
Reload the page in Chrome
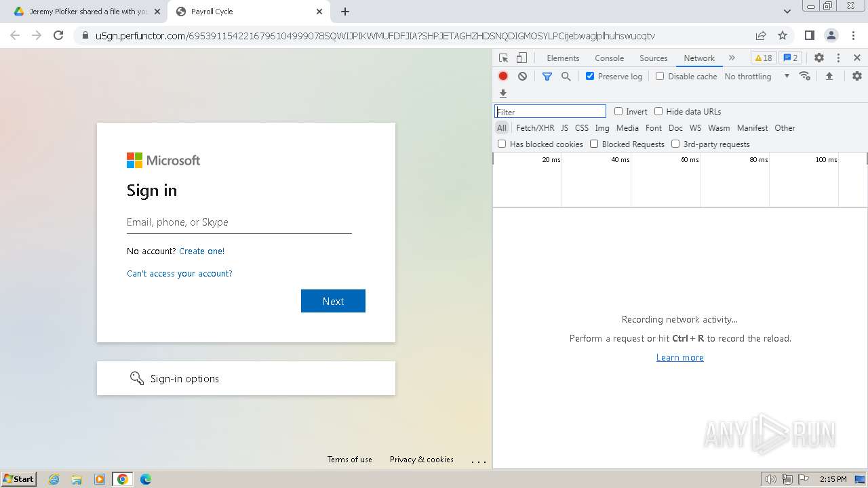click(x=58, y=35)
